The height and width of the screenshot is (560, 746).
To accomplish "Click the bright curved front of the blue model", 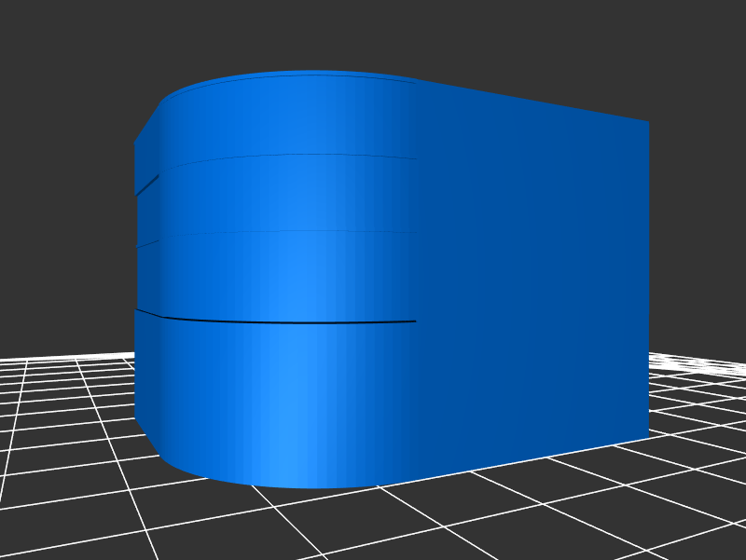I will pyautogui.click(x=298, y=280).
